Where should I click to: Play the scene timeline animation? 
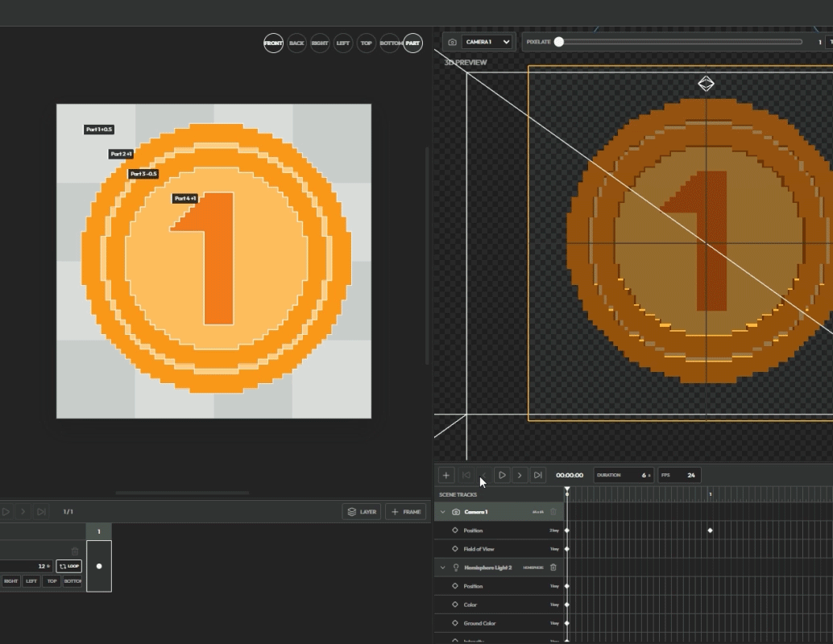pos(502,475)
